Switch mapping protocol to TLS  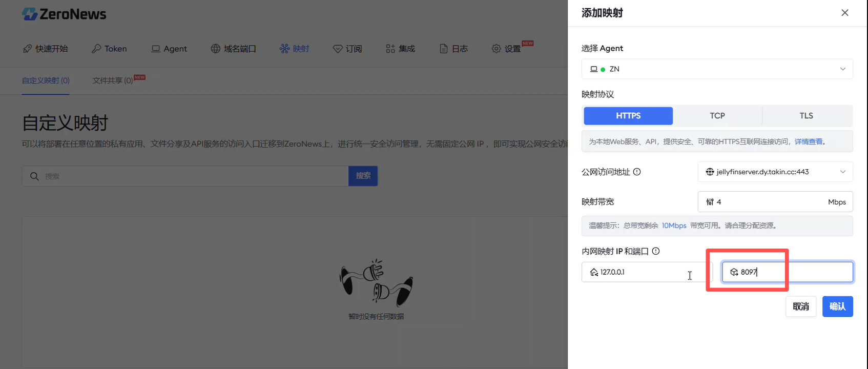(x=806, y=116)
